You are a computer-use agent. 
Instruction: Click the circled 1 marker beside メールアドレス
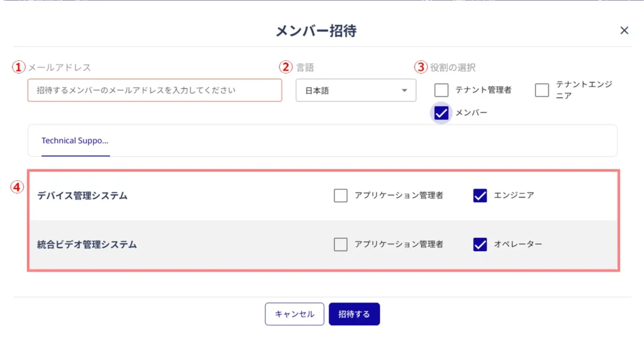tap(19, 67)
